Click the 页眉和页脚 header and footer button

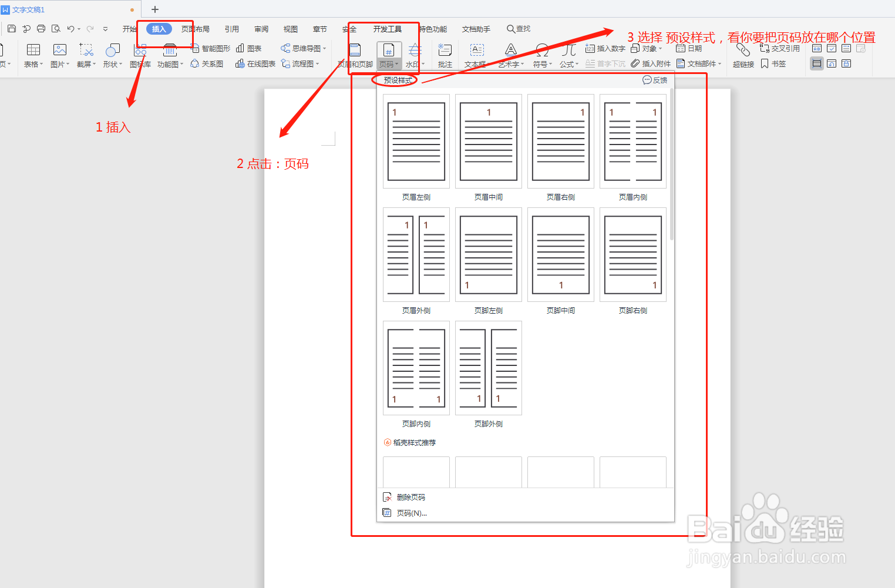355,56
